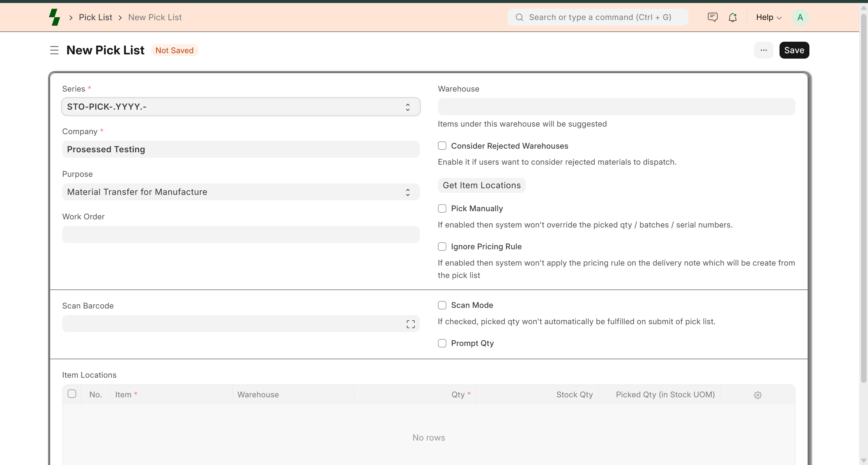Screen dimensions: 868x465
Task: Click the Work Order input field
Action: coord(241,234)
